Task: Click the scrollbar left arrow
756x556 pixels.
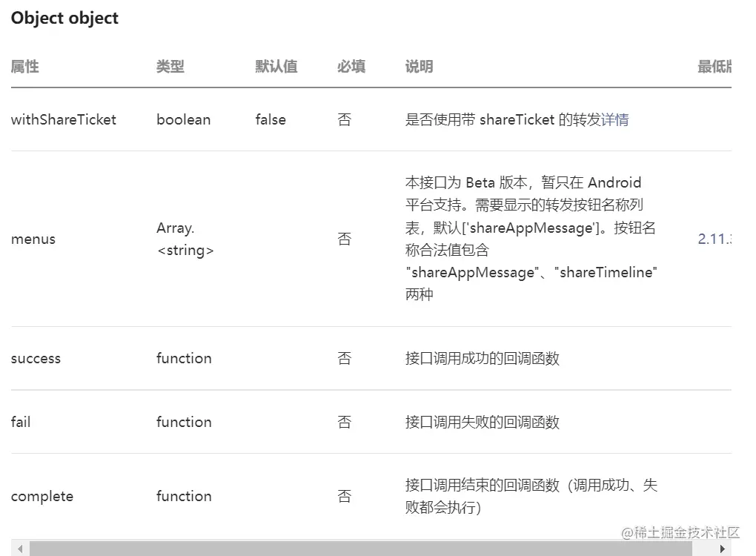Action: click(19, 549)
